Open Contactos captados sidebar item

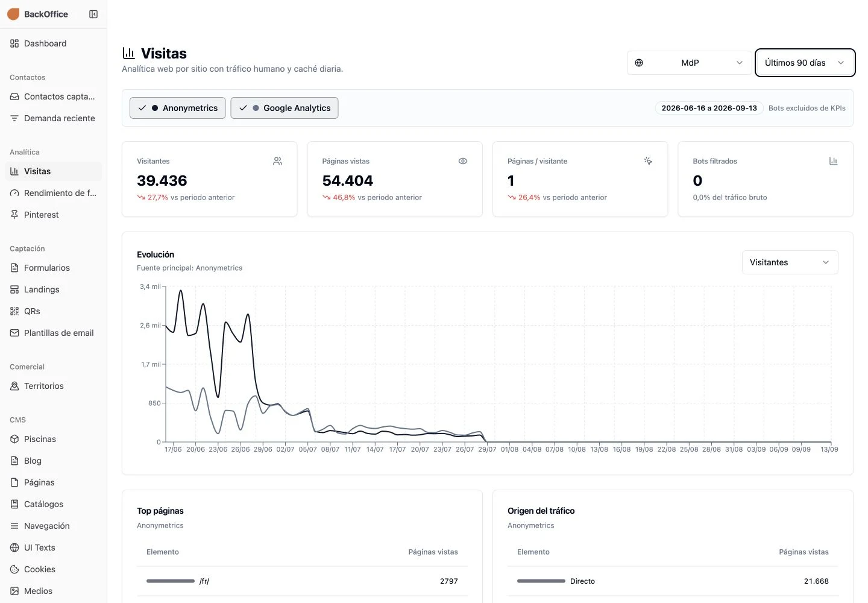click(x=53, y=96)
